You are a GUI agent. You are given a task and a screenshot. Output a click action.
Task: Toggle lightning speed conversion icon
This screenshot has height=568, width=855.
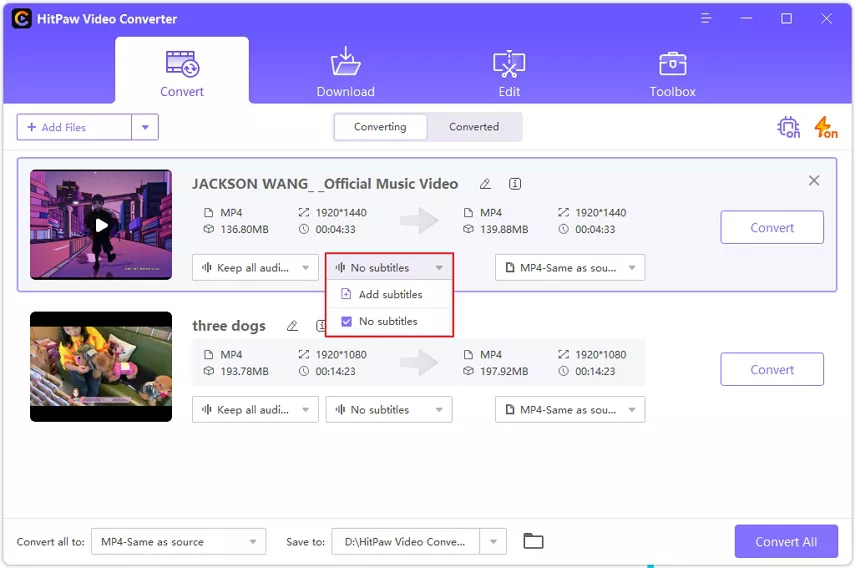click(x=825, y=127)
